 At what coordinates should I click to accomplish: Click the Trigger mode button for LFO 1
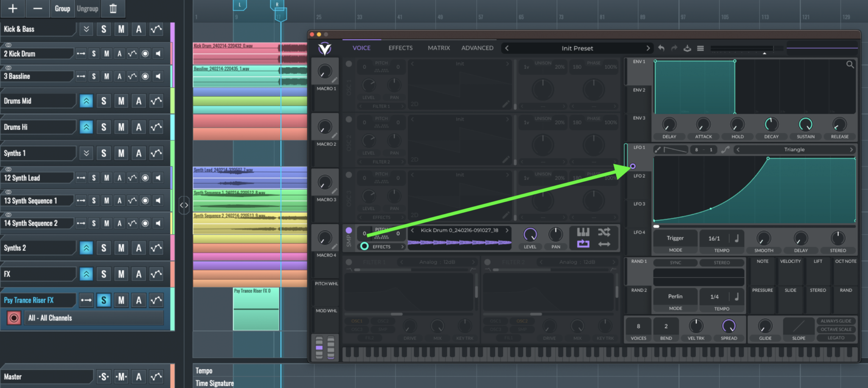(675, 238)
